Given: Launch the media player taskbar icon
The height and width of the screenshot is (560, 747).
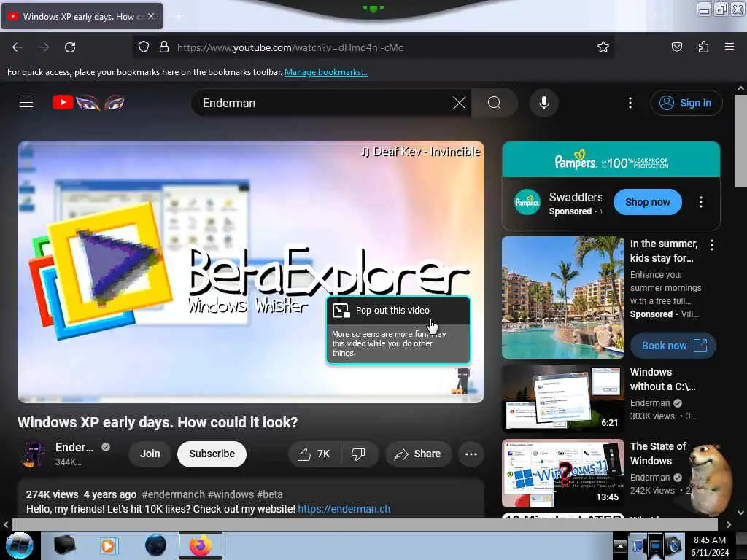Looking at the screenshot, I should click(x=108, y=545).
